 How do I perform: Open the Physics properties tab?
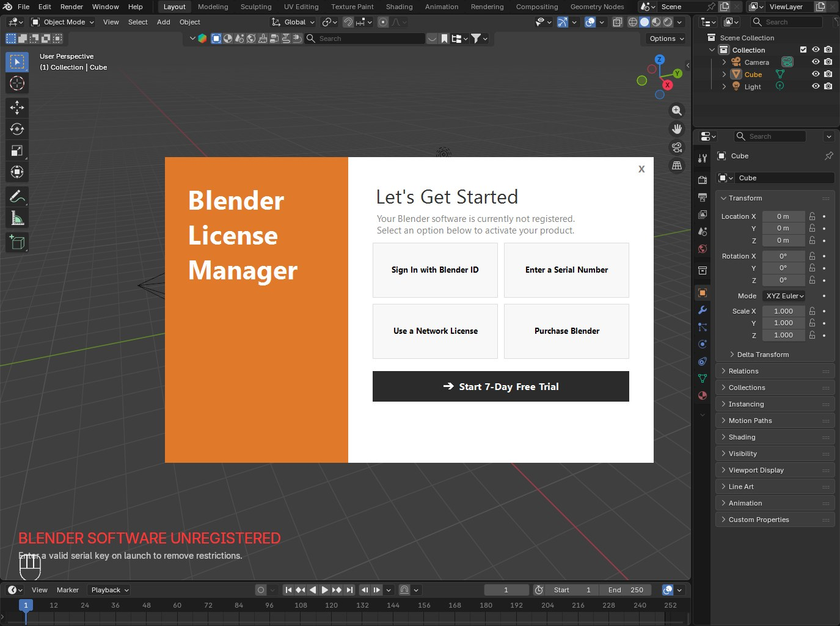(x=703, y=344)
